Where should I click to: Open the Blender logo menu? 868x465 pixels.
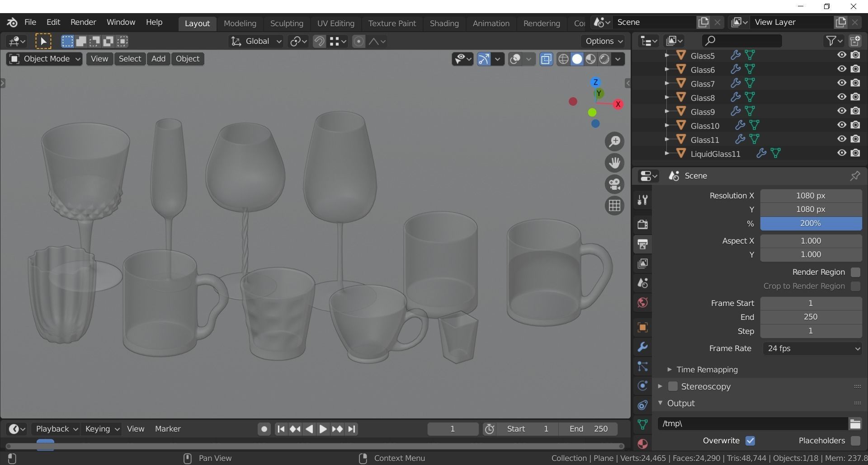pyautogui.click(x=12, y=22)
